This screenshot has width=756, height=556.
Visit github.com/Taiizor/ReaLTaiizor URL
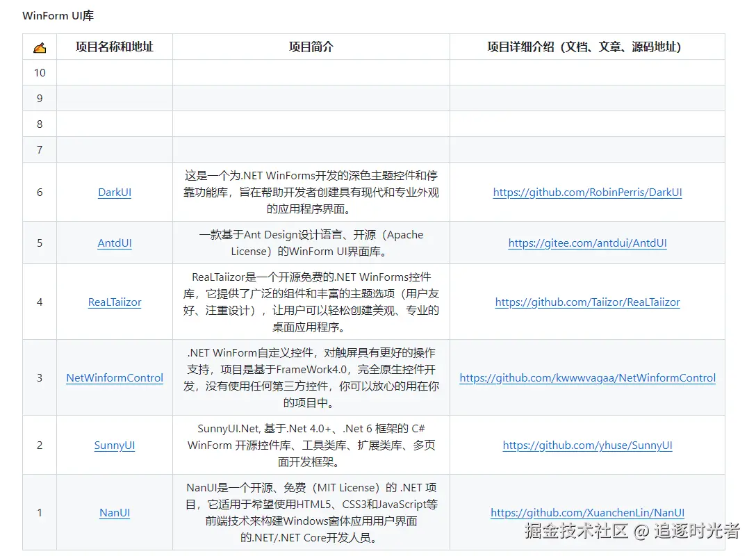[587, 302]
